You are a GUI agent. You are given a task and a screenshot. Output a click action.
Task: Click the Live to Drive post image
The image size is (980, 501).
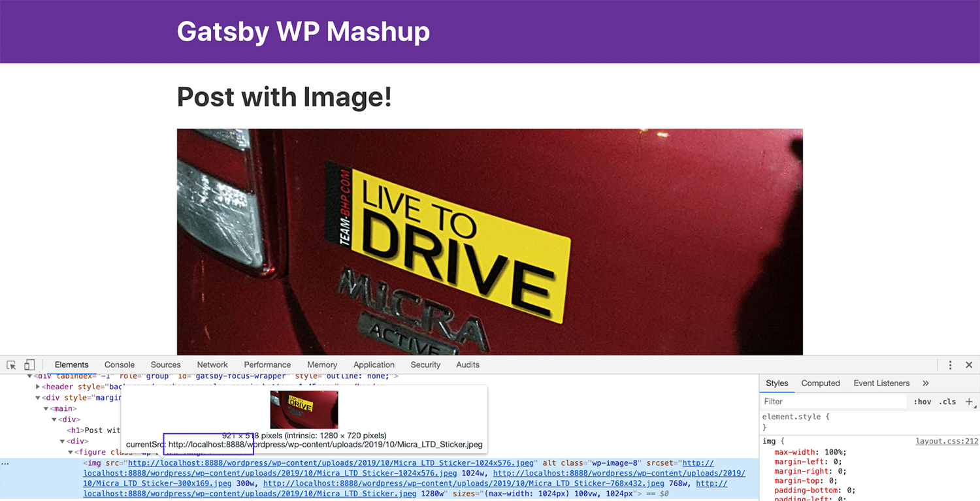(489, 242)
